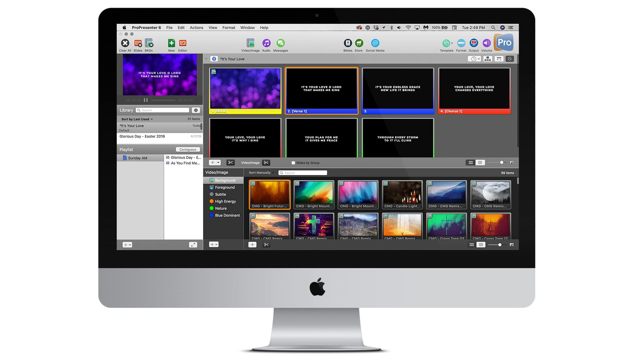Select the Background media folder
The width and height of the screenshot is (644, 362).
[223, 180]
